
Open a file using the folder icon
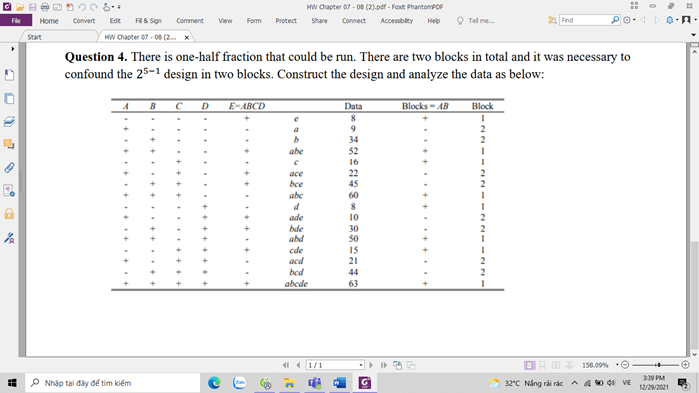point(20,7)
